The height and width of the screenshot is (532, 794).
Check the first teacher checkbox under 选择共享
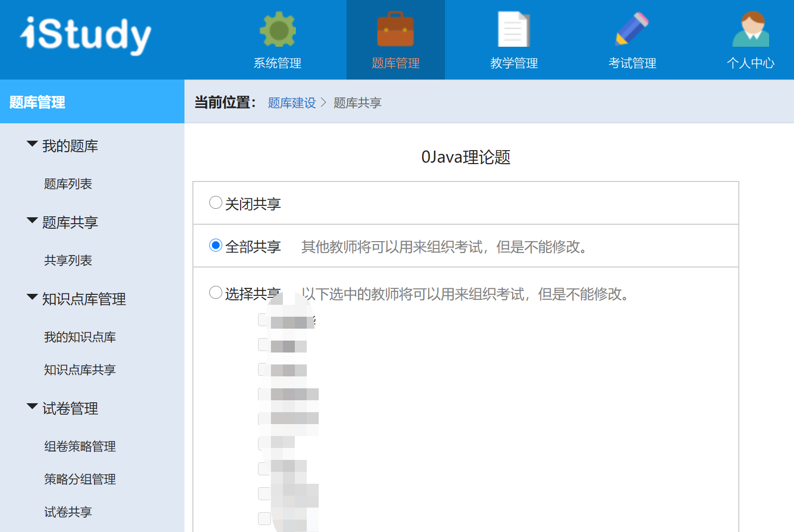click(264, 320)
